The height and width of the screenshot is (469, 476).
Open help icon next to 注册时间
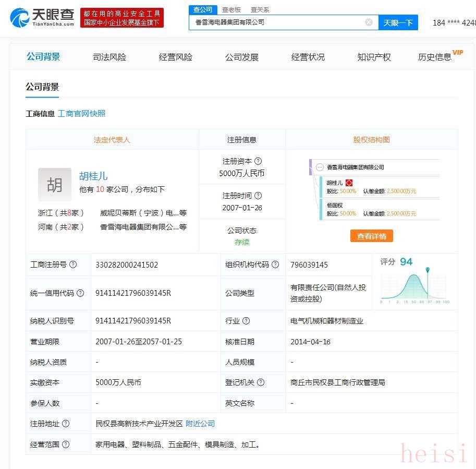[258, 196]
